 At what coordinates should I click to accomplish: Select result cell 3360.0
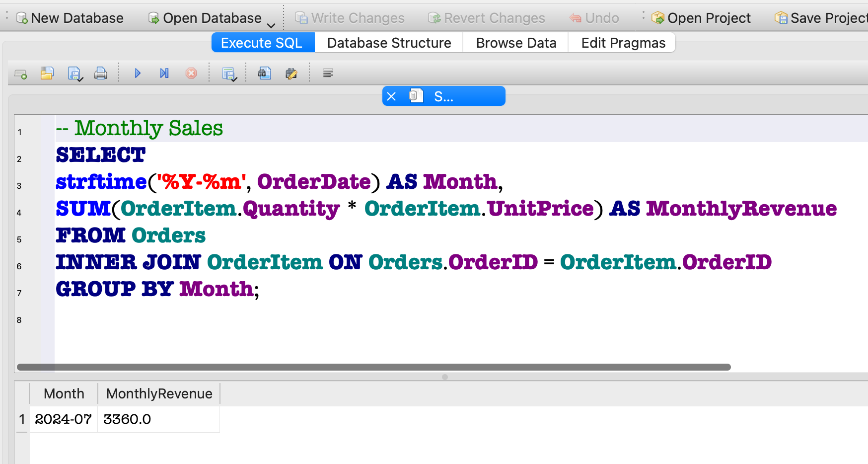[x=159, y=419]
